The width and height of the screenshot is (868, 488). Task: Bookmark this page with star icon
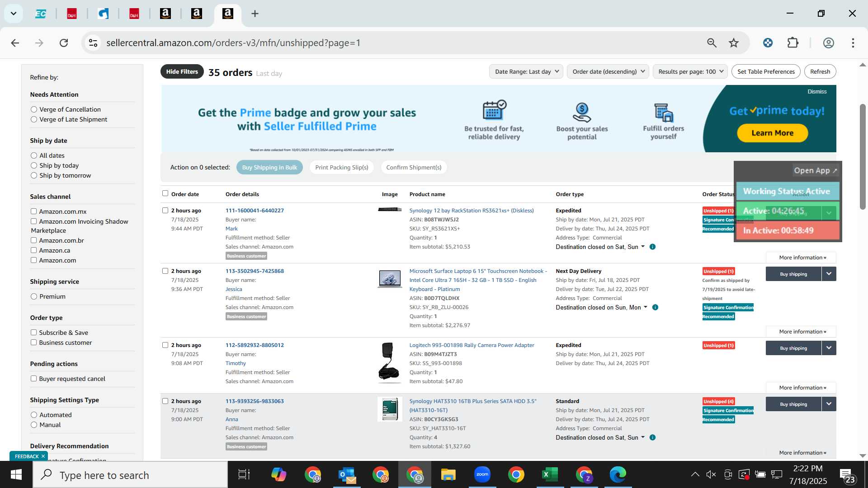point(734,43)
